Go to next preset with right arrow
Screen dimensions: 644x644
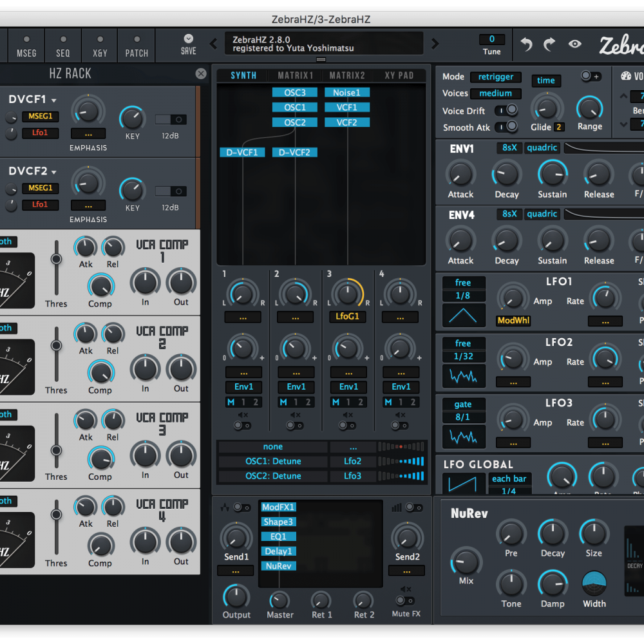(435, 44)
